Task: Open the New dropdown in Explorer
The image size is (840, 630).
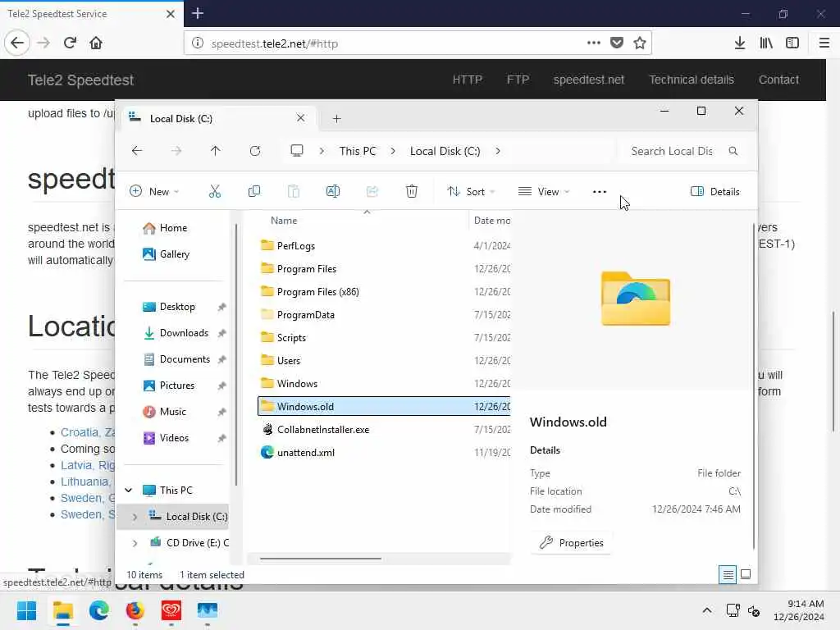Action: (x=154, y=192)
